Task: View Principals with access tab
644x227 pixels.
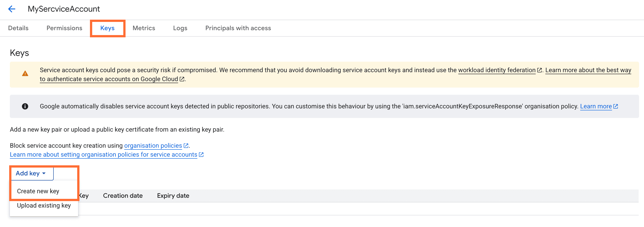Action: pyautogui.click(x=238, y=28)
